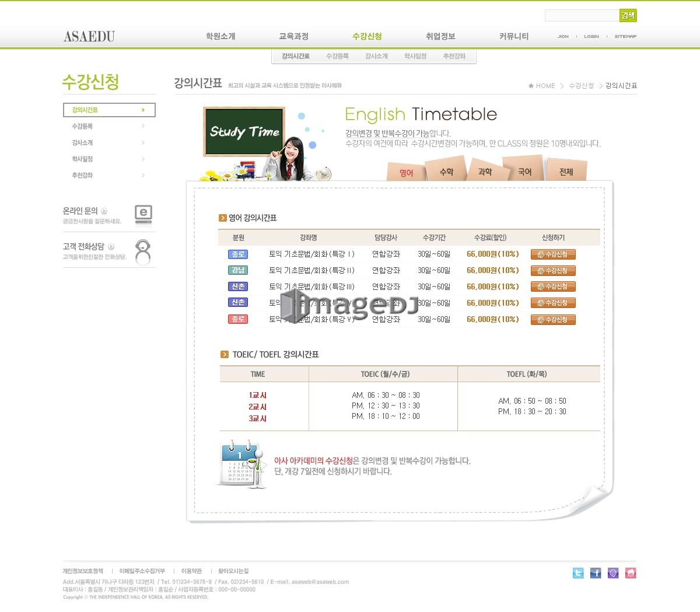Image resolution: width=700 pixels, height=612 pixels.
Task: Click the 1교시 time label
Action: tap(257, 395)
